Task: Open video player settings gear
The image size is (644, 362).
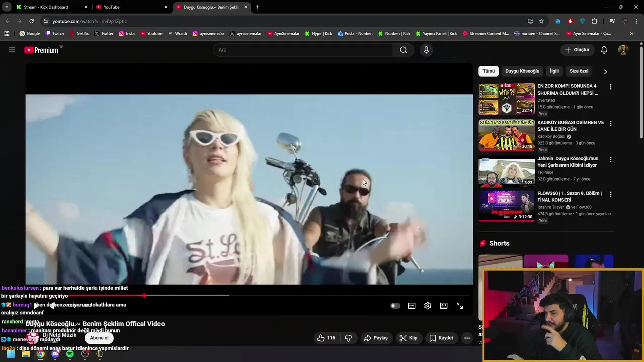Action: tap(428, 306)
